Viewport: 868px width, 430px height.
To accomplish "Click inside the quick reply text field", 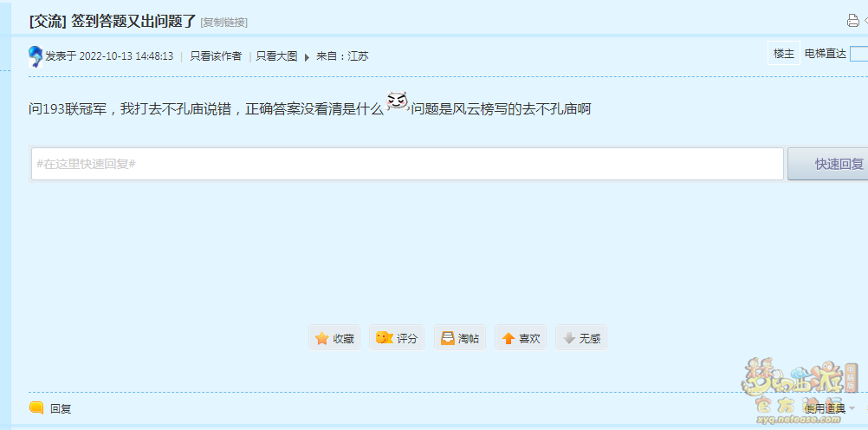I will point(407,164).
